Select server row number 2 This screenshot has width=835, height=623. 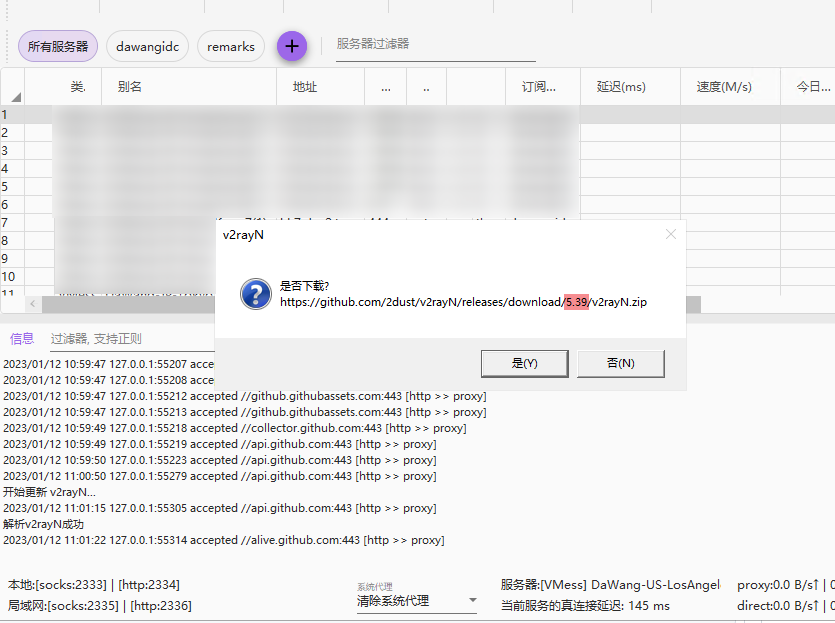point(418,133)
